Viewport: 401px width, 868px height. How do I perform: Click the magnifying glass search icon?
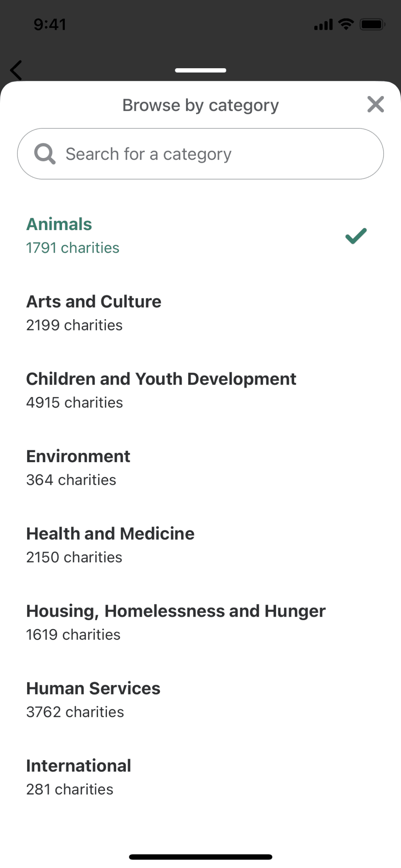coord(45,154)
